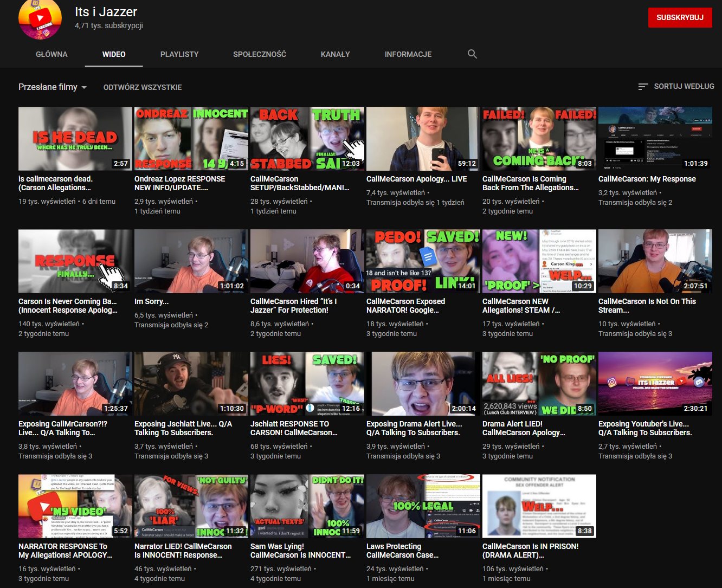Expand the Przesłane filmy dropdown arrow
722x588 pixels.
coord(84,87)
